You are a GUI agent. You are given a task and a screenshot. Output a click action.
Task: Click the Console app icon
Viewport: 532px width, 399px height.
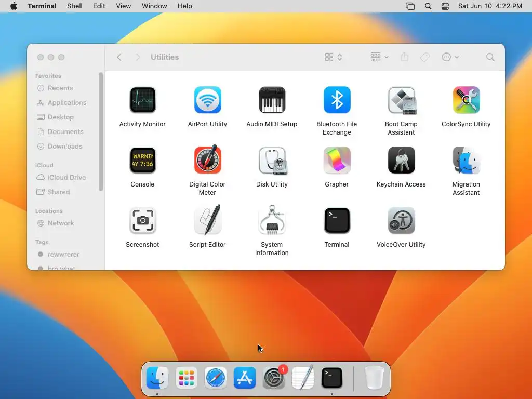(x=142, y=160)
